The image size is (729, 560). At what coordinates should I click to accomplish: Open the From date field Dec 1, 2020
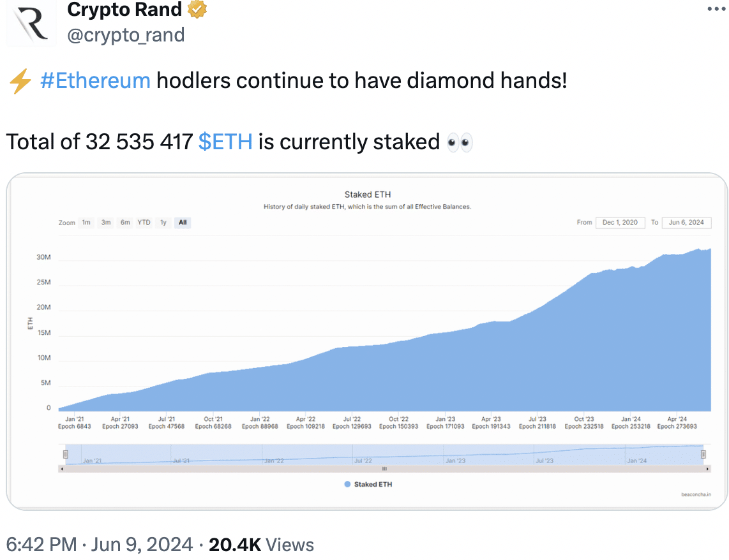point(620,223)
